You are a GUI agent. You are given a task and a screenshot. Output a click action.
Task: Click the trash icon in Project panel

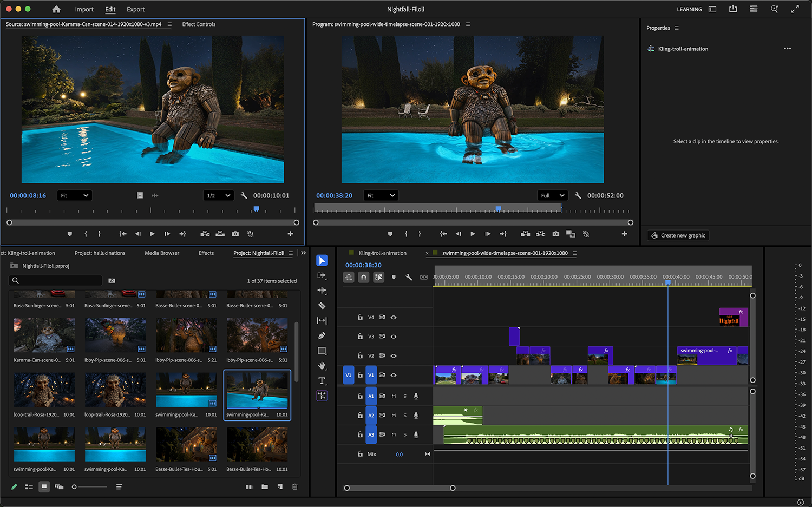click(295, 487)
